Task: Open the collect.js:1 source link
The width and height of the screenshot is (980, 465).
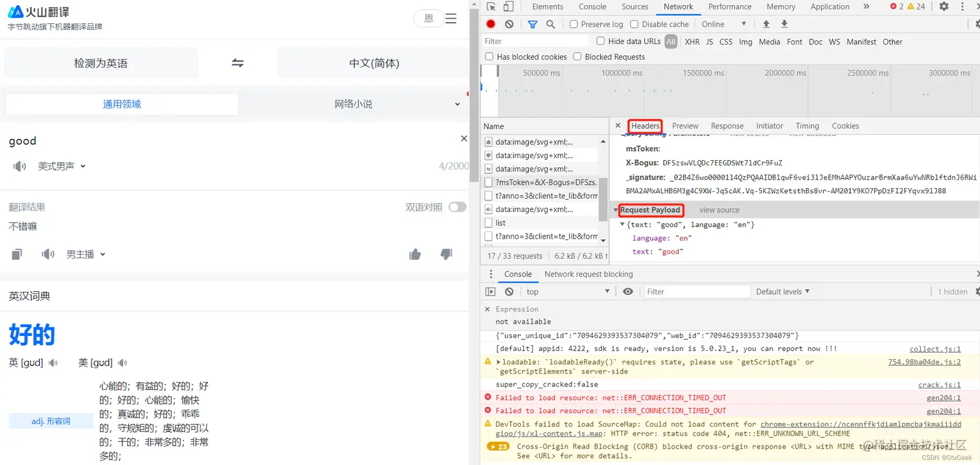Action: [935, 349]
